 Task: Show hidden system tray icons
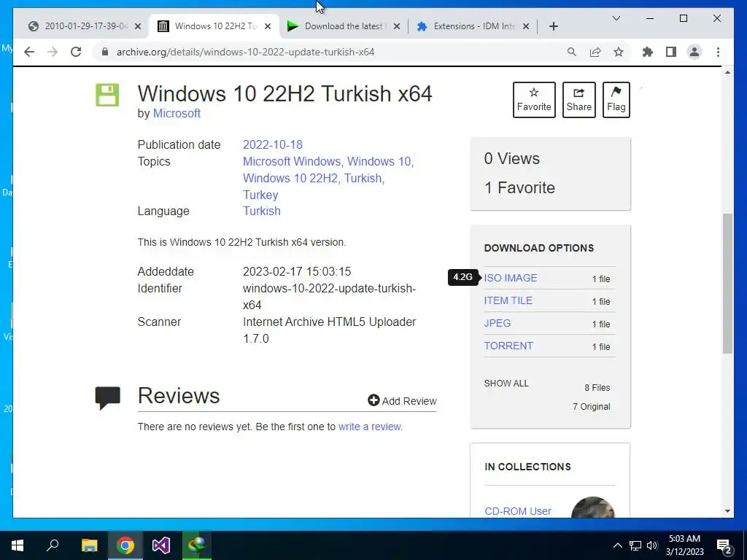coord(617,545)
